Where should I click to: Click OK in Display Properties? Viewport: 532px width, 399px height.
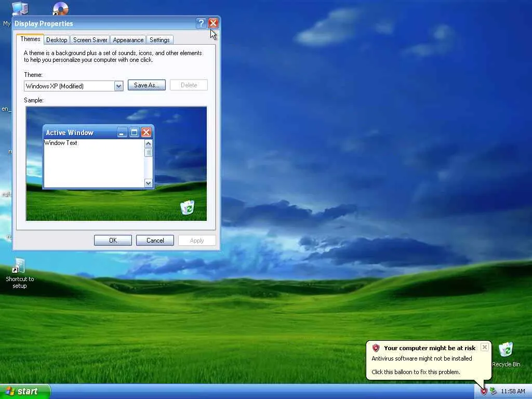113,240
